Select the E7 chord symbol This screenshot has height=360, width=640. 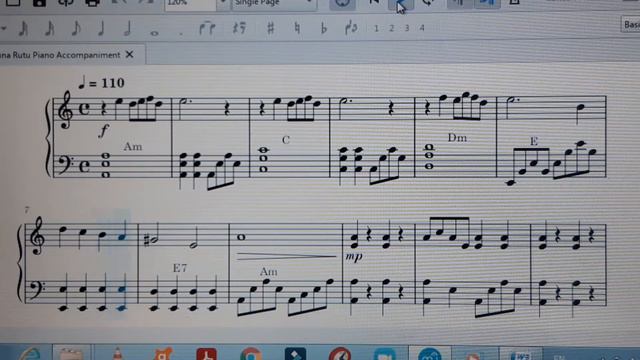180,268
